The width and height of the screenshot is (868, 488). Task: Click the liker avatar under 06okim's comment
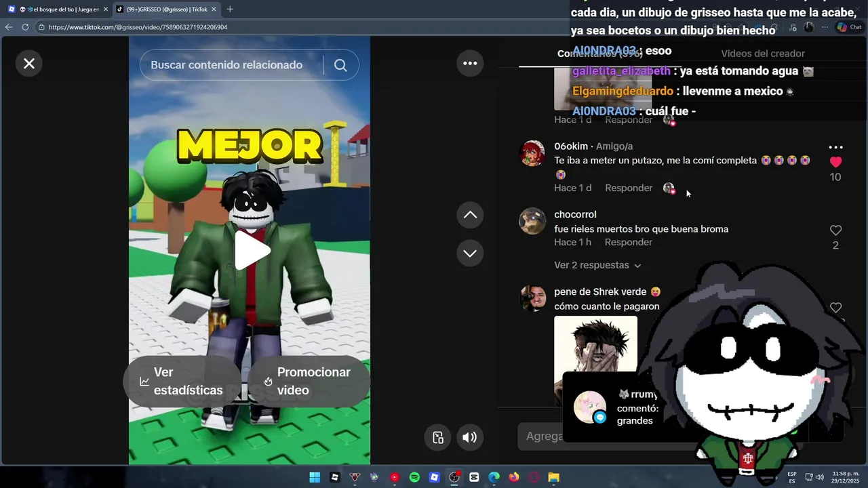click(669, 188)
